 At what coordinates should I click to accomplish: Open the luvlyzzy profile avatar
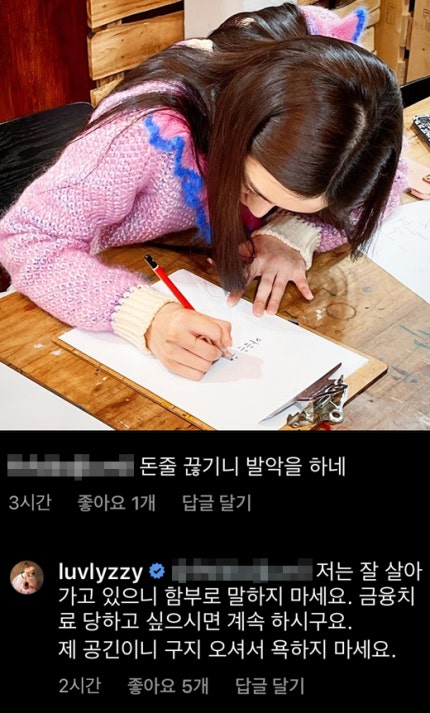(27, 577)
